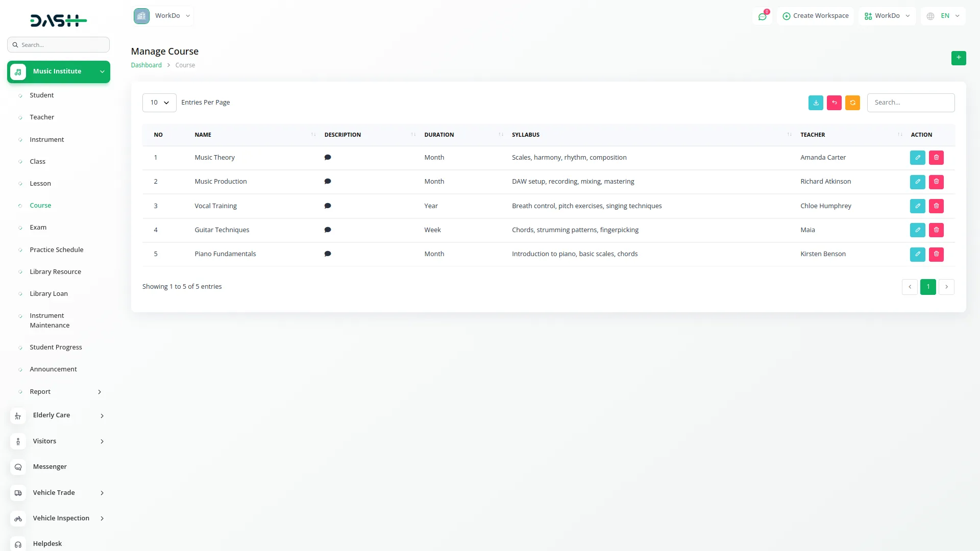Click Dashboard breadcrumb link

point(146,65)
